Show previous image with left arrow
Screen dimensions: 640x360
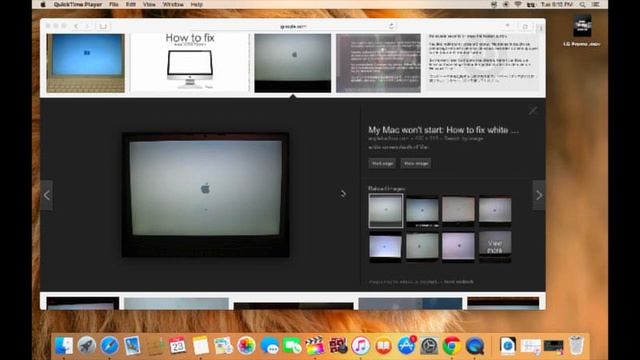[47, 195]
